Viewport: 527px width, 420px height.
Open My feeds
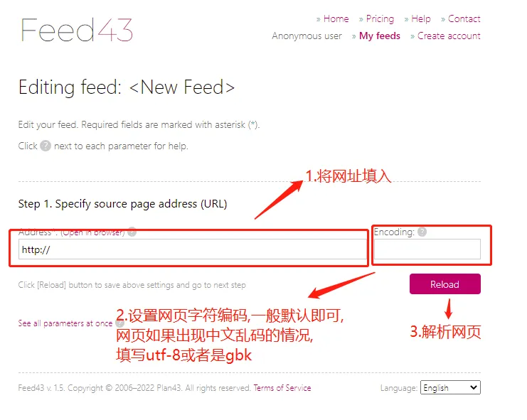point(380,36)
